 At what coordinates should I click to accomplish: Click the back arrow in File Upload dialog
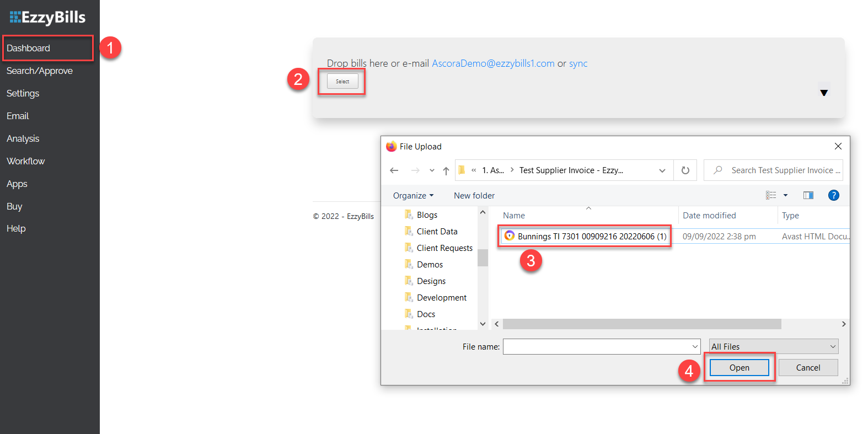(394, 170)
